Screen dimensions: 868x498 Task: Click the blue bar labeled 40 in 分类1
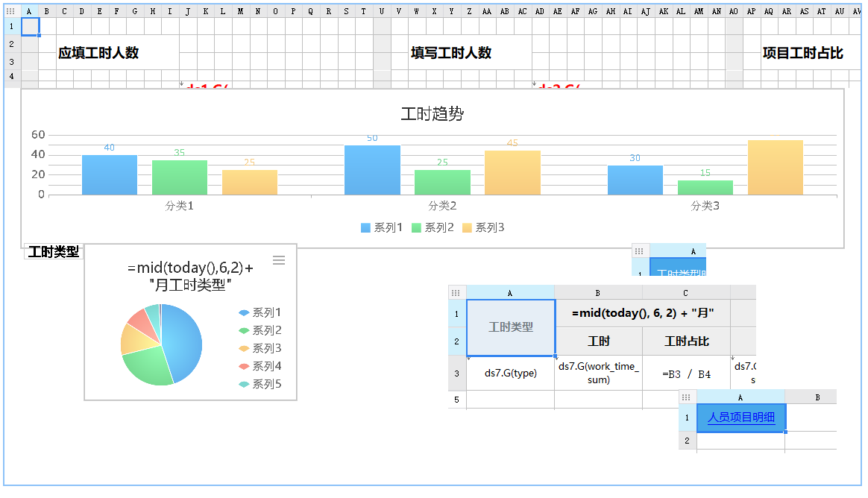pos(110,175)
